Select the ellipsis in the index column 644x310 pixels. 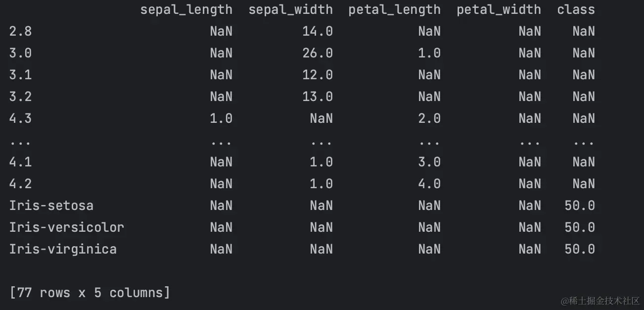point(20,143)
